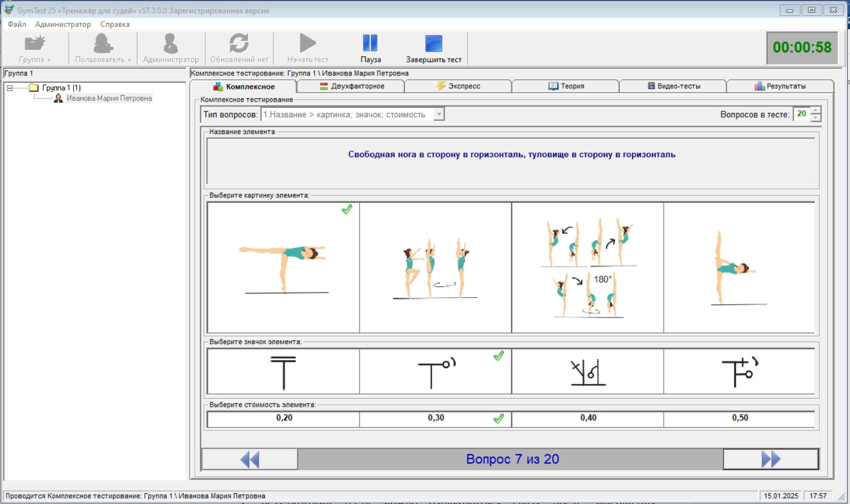Viewport: 850px width, 504px height.
Task: Go to next question with forward arrows
Action: (x=770, y=459)
